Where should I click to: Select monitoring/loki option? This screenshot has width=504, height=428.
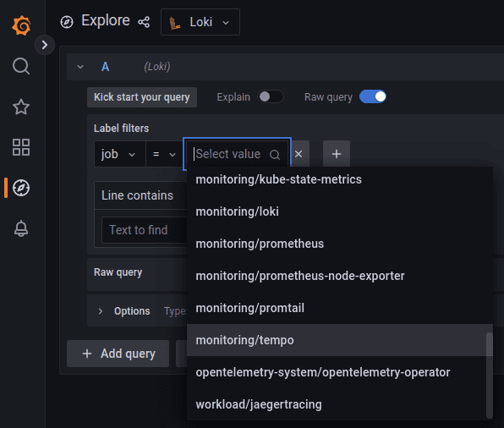(x=340, y=211)
